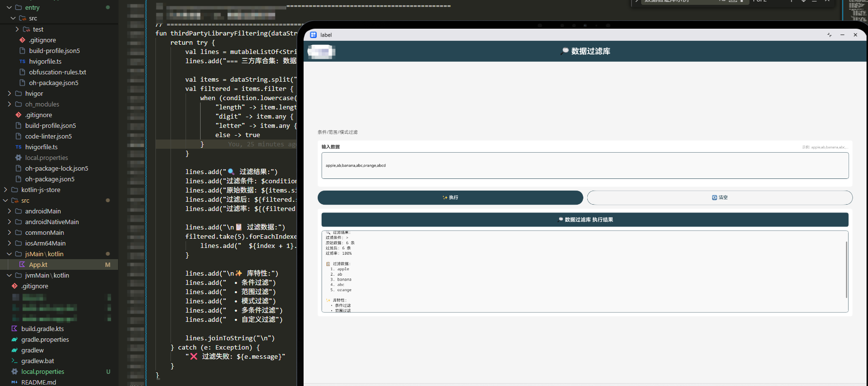Screen dimensions: 868x386
Task: Click the '5. orange' line in the results
Action: (341, 290)
